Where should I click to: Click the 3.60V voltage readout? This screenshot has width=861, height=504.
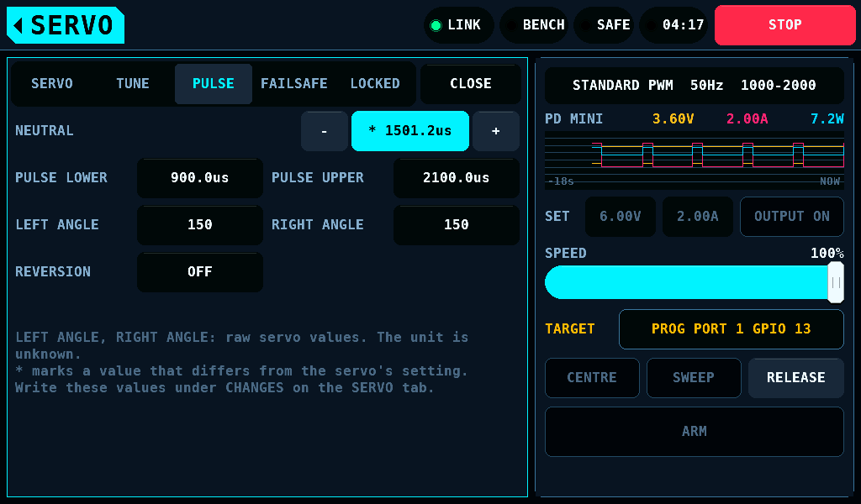[673, 119]
